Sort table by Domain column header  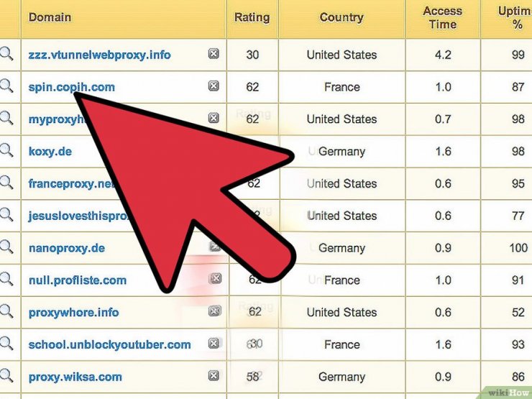pyautogui.click(x=50, y=17)
